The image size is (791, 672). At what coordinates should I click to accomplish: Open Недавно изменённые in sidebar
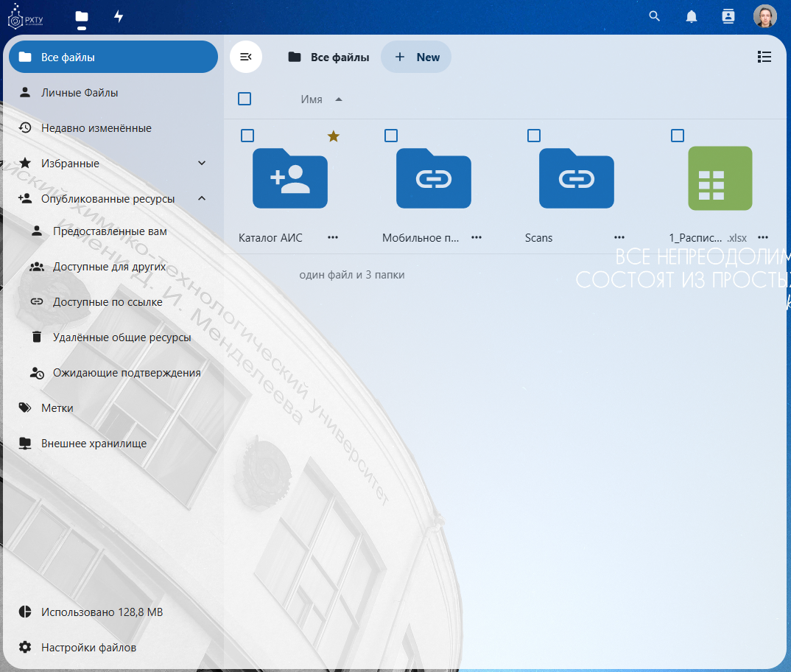click(96, 128)
